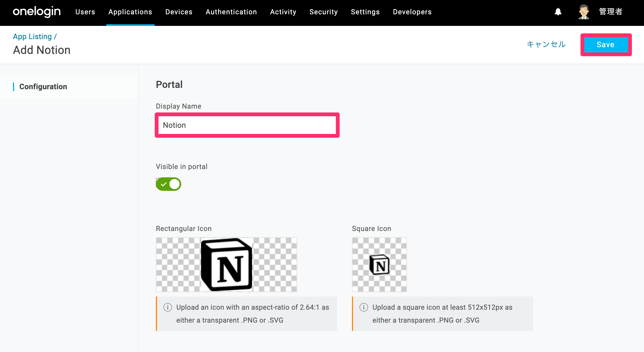Viewport: 644px width, 352px height.
Task: Click the info icon under Square Icon
Action: coord(364,307)
